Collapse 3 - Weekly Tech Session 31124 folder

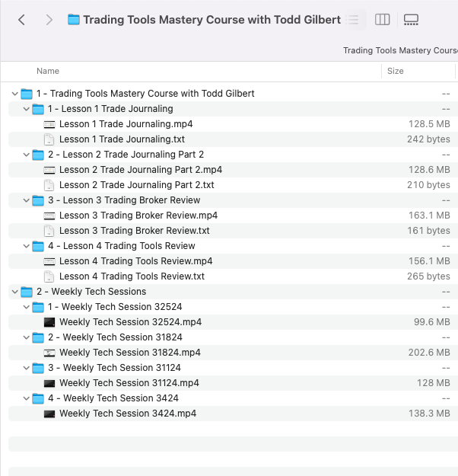point(27,368)
